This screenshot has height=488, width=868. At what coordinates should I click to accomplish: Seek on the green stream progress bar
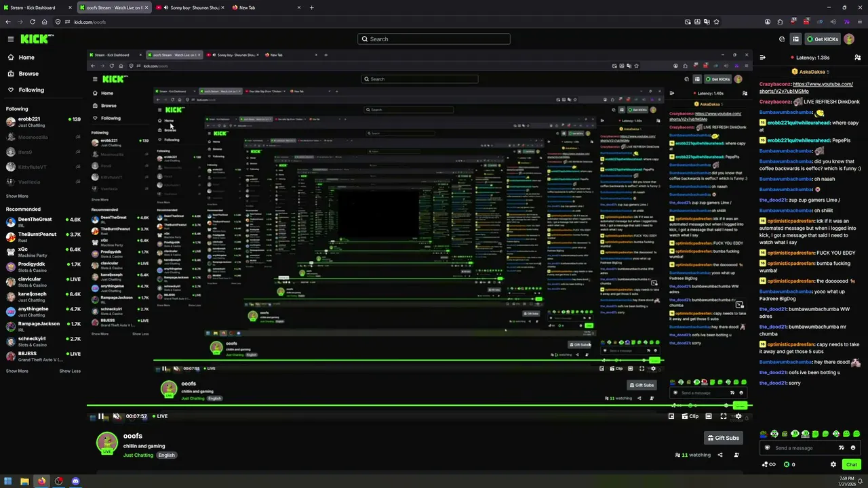(x=419, y=406)
